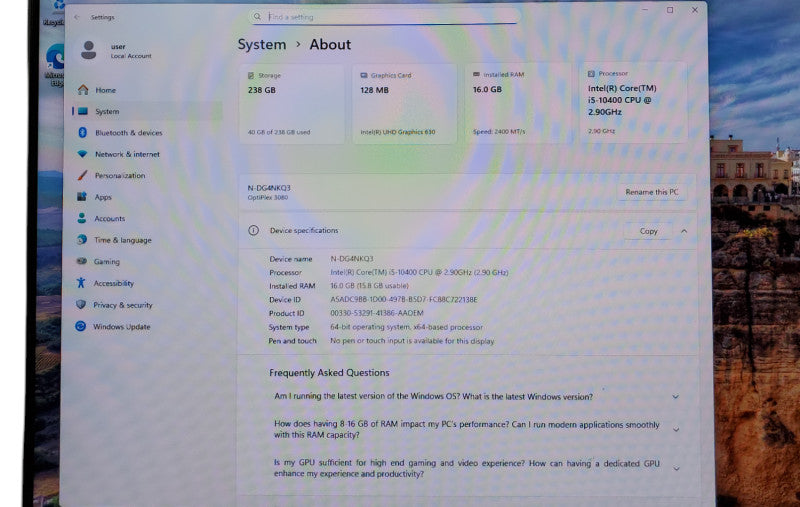Expand the GPU gaming FAQ question

(x=677, y=469)
